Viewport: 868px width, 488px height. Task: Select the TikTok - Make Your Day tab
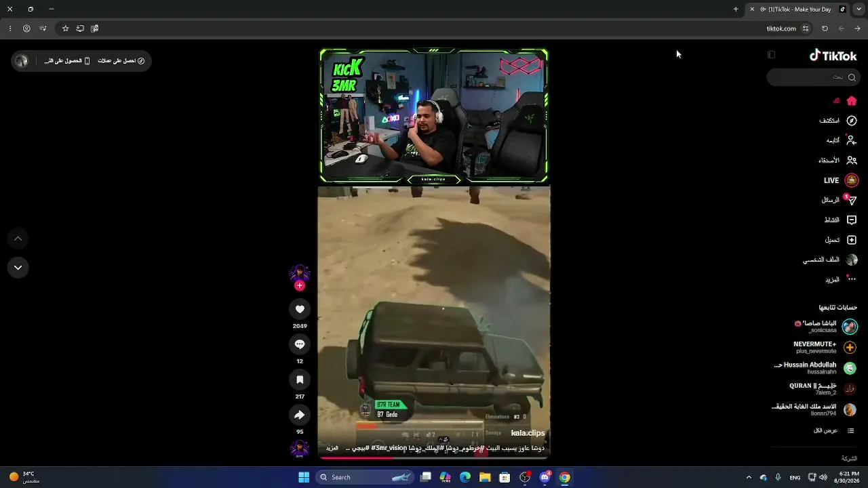tap(798, 9)
